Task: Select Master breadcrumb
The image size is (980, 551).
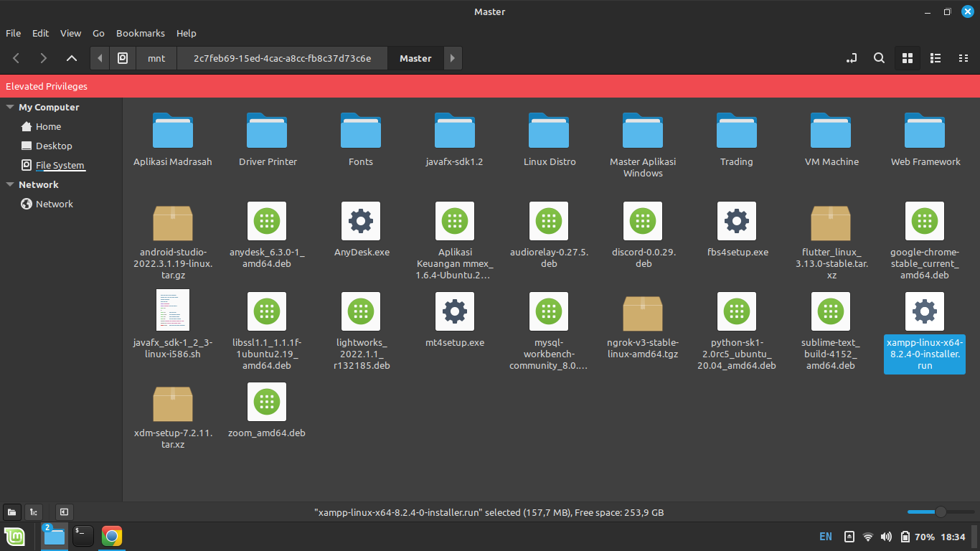Action: 415,58
